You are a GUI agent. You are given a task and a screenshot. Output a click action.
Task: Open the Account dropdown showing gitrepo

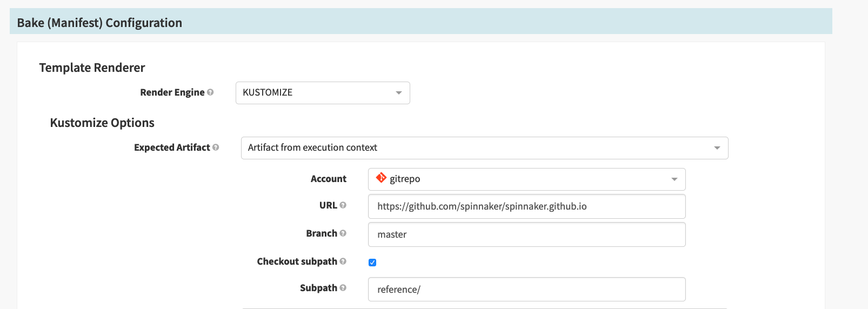526,179
